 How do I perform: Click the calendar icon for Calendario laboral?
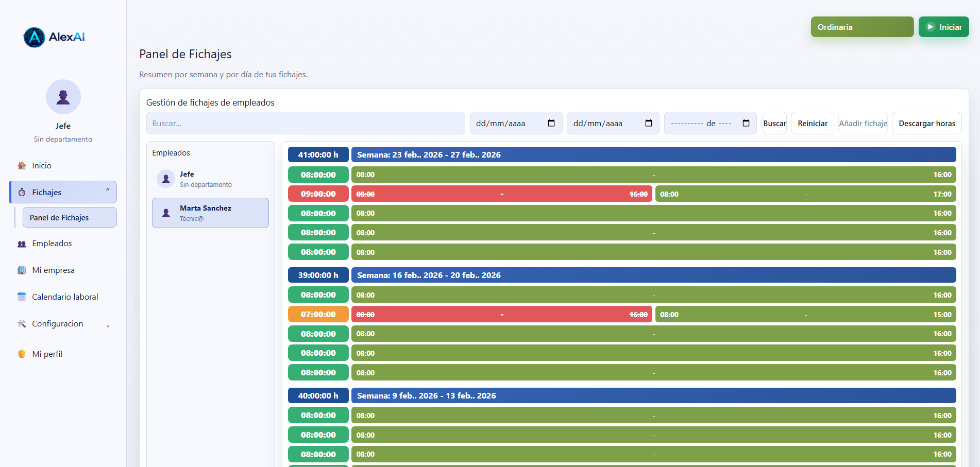22,297
